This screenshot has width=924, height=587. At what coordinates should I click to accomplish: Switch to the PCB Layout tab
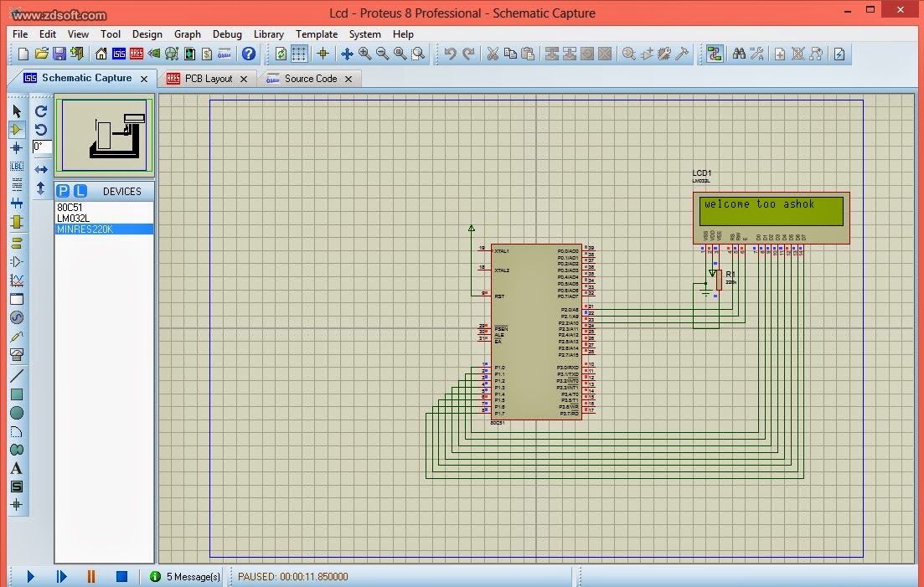tap(209, 79)
